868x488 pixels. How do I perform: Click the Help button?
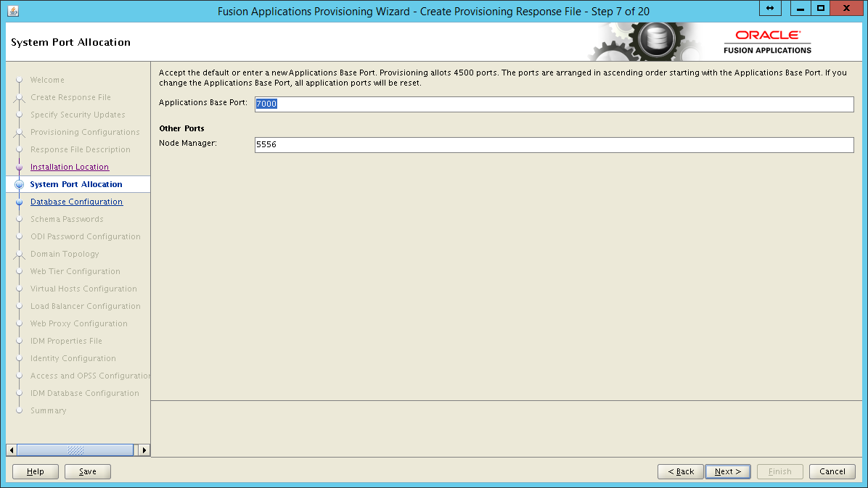[x=36, y=471]
